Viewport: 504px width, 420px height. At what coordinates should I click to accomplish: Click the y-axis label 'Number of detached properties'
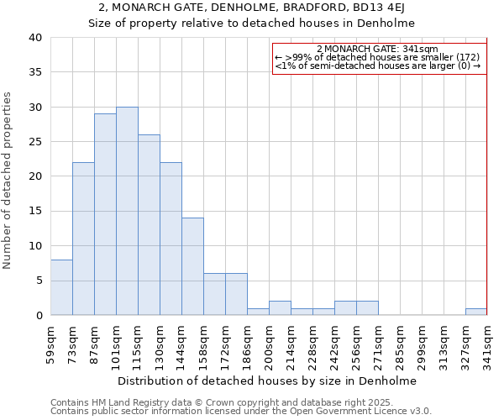click(x=7, y=181)
